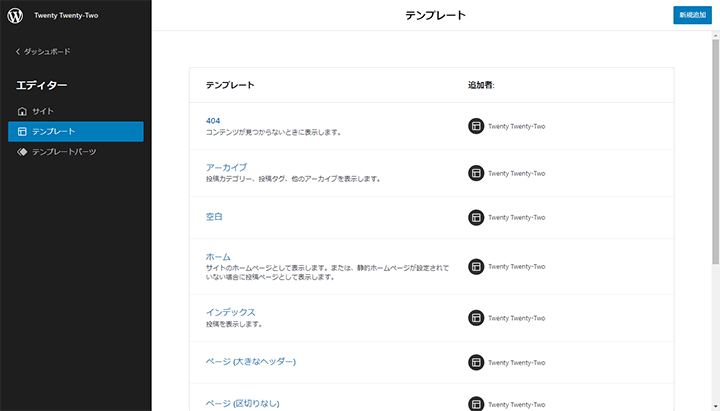
Task: Click the WordPress logo icon
Action: (15, 15)
